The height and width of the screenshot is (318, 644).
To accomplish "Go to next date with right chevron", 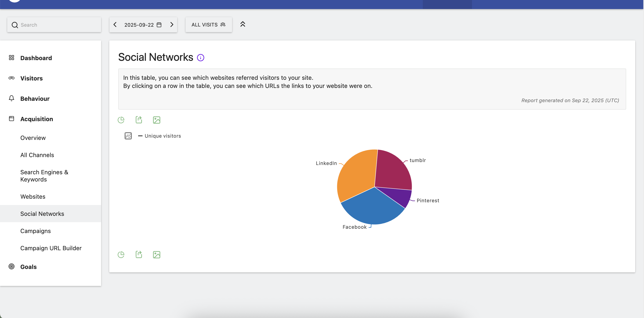I will pos(172,25).
